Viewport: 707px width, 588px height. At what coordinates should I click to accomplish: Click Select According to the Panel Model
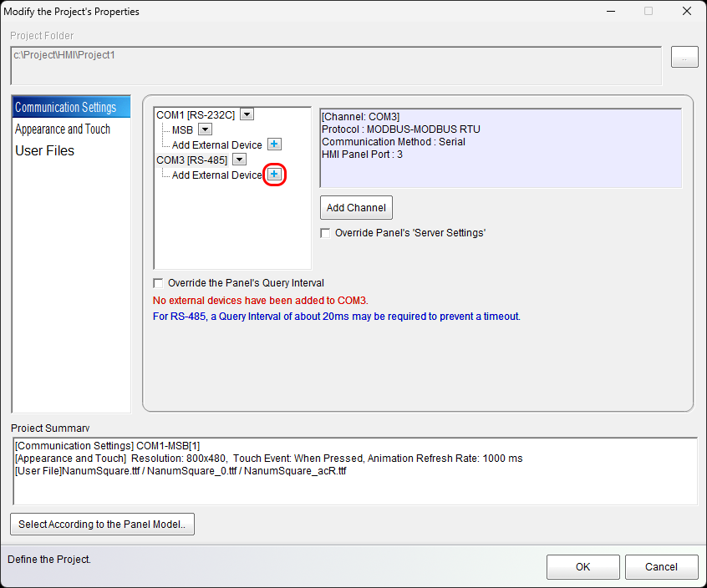pyautogui.click(x=102, y=525)
